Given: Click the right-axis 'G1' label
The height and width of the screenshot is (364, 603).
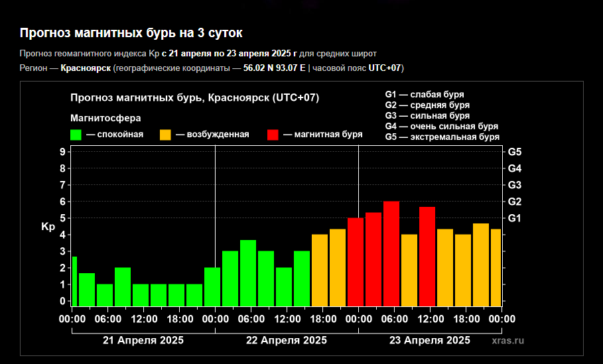Looking at the screenshot, I should pos(515,218).
